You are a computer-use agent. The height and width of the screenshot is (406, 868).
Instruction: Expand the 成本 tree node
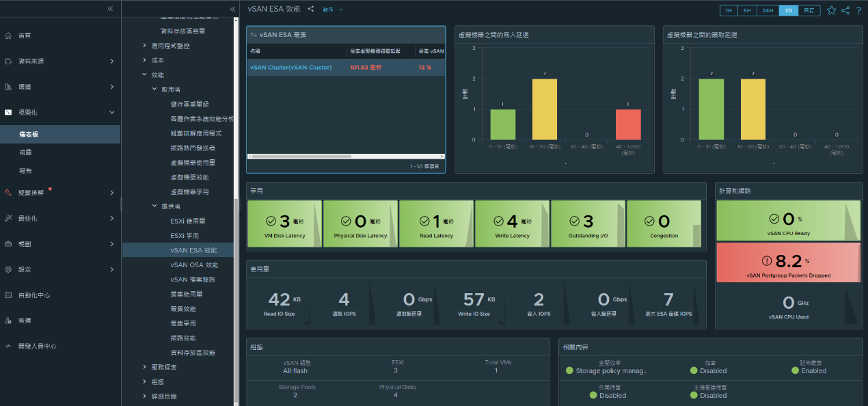(x=144, y=60)
